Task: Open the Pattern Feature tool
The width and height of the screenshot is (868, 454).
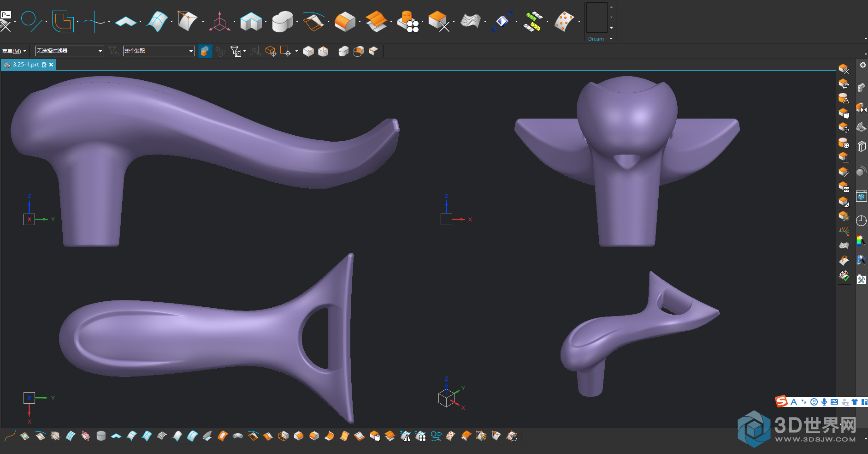Action: 408,21
